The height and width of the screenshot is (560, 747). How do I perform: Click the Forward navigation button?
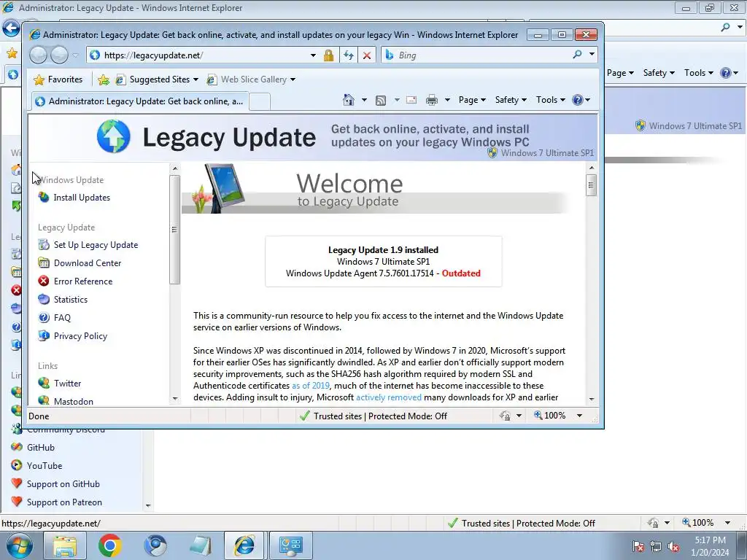click(x=59, y=55)
